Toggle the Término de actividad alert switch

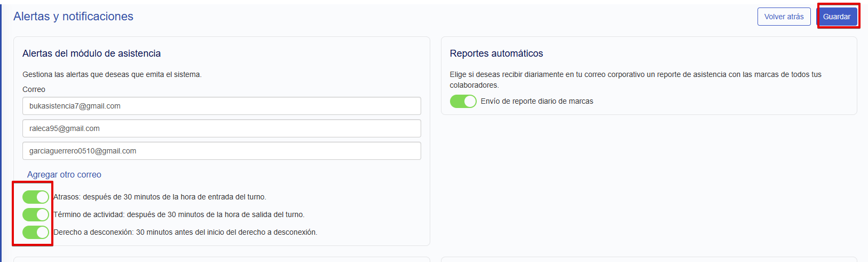click(x=36, y=215)
